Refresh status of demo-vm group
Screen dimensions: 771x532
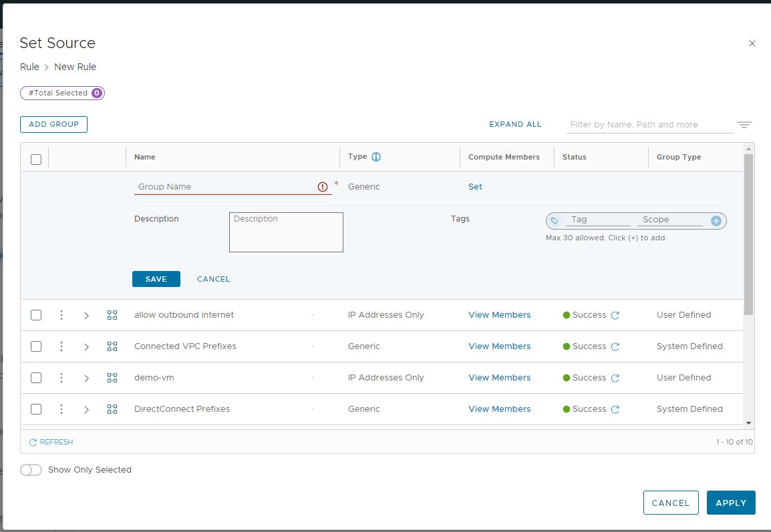click(x=615, y=378)
